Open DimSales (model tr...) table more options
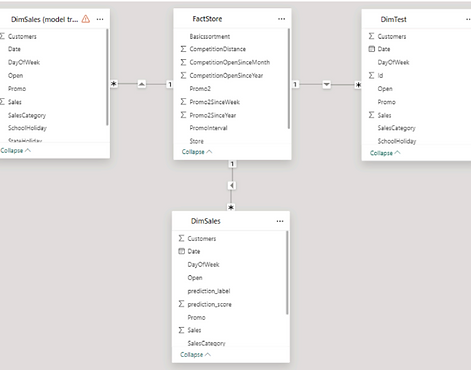Viewport: 471px width, 370px height. (x=100, y=19)
